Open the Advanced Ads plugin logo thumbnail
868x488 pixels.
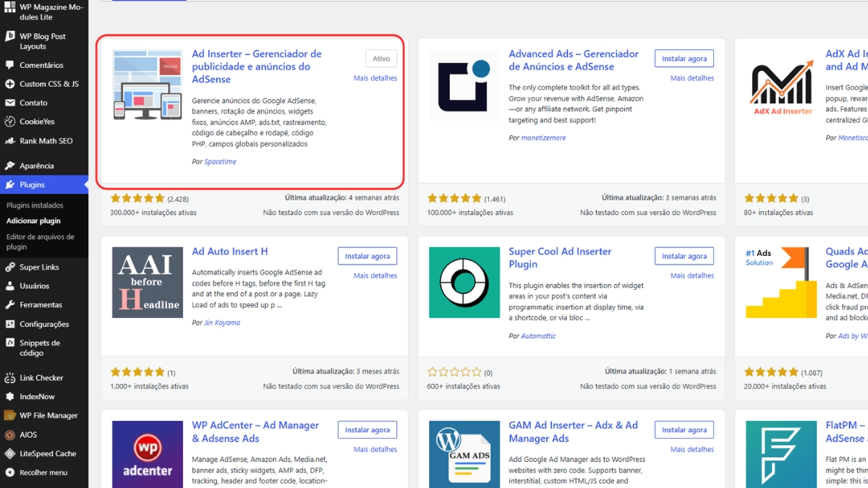pyautogui.click(x=464, y=85)
